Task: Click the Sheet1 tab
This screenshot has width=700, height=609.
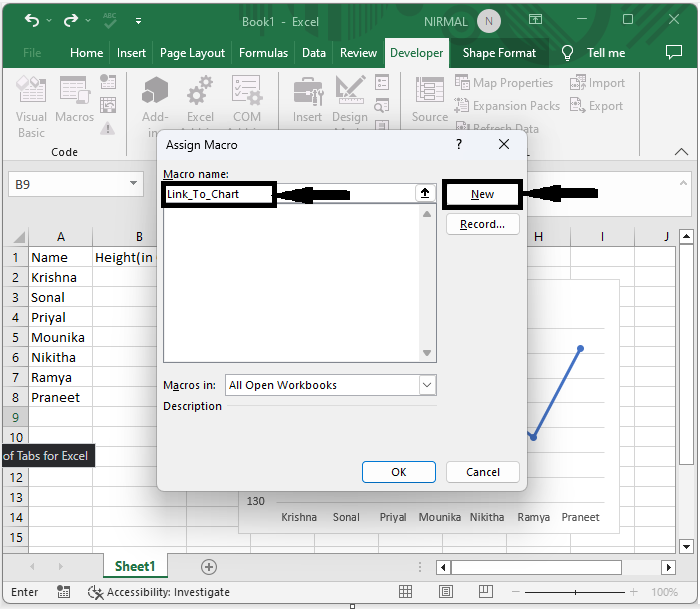Action: tap(135, 566)
